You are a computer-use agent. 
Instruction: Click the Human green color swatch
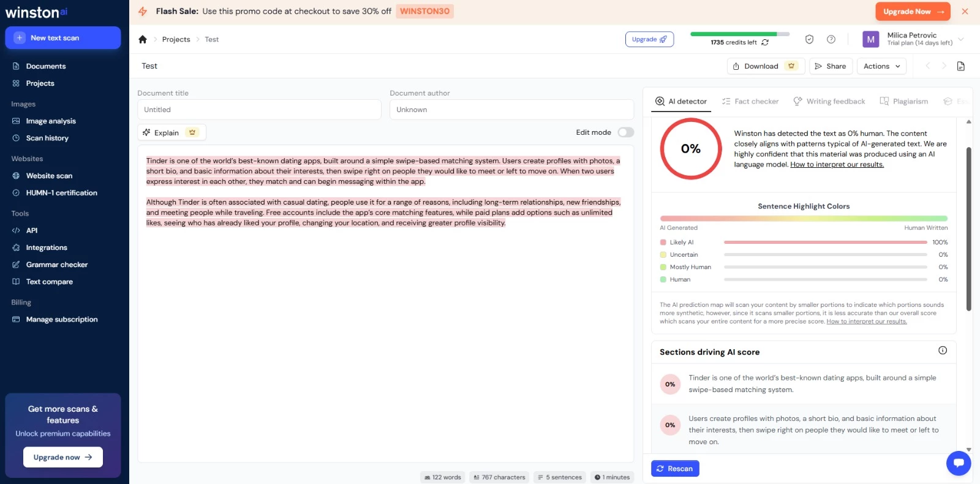[x=663, y=279]
